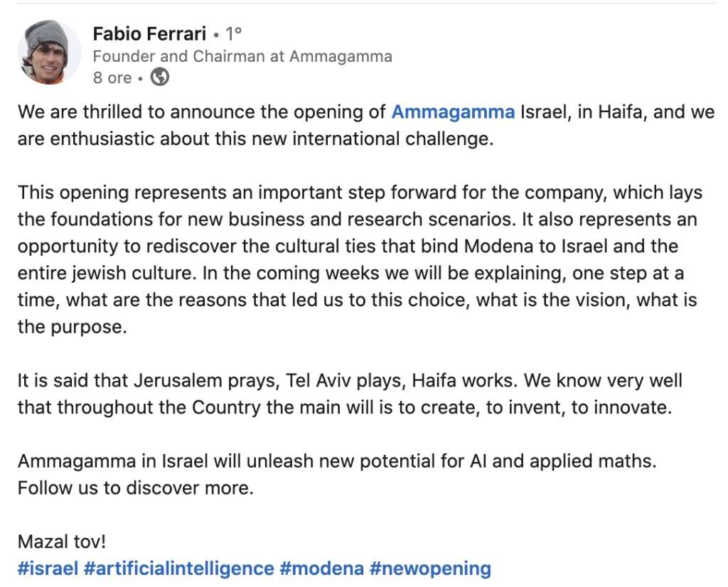The height and width of the screenshot is (587, 728).
Task: Click the 1° connection degree badge
Action: click(234, 33)
